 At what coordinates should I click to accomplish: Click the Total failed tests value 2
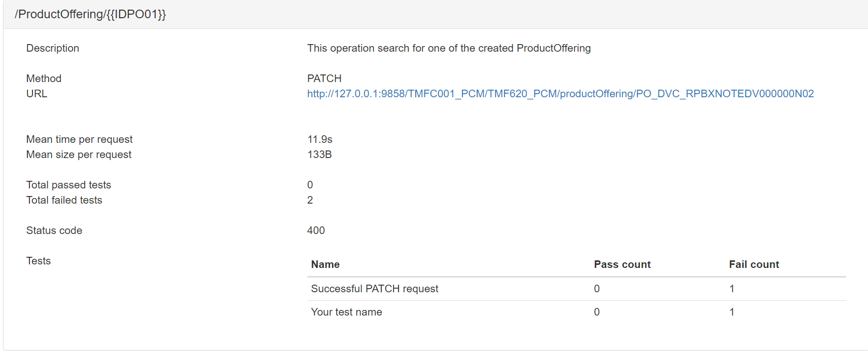click(x=310, y=200)
